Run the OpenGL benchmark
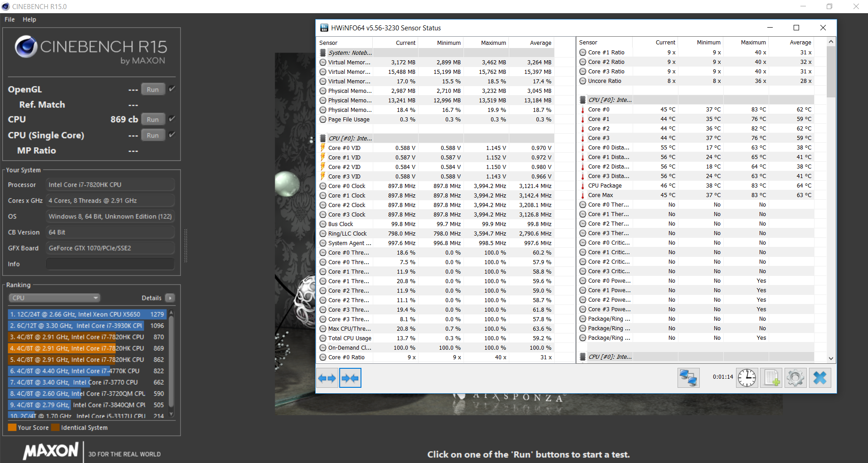This screenshot has width=868, height=463. (x=153, y=90)
